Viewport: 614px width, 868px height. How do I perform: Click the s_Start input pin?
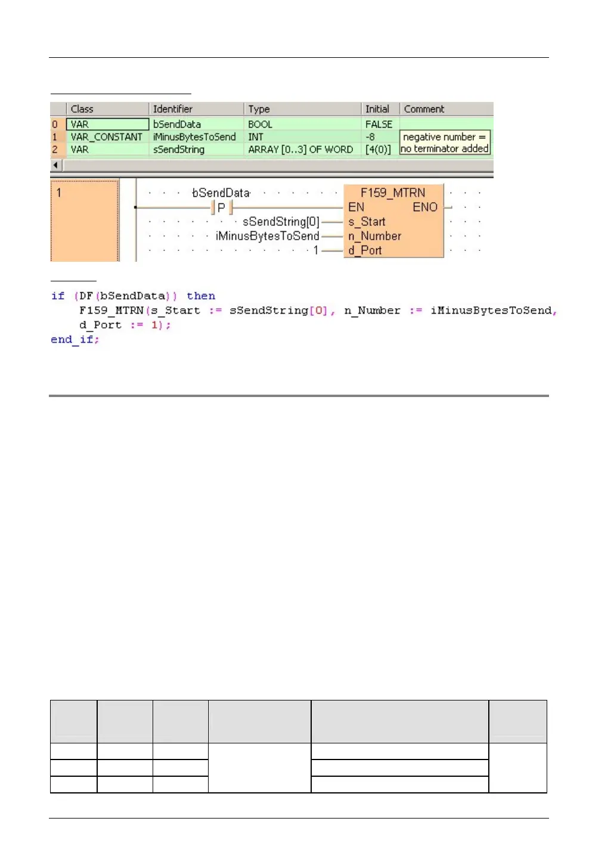click(x=367, y=222)
